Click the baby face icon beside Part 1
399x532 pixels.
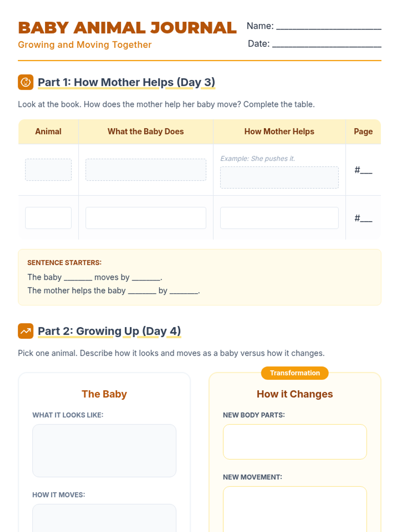(26, 82)
